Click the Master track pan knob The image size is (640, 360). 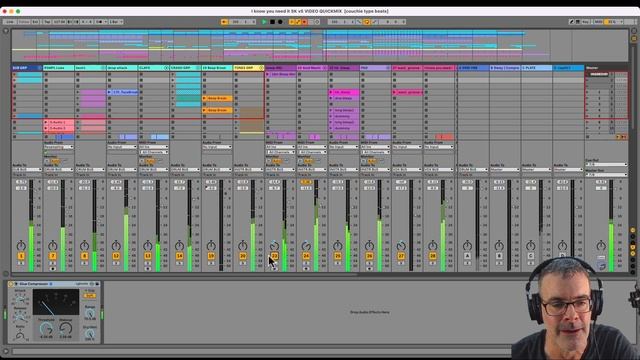coord(601,245)
